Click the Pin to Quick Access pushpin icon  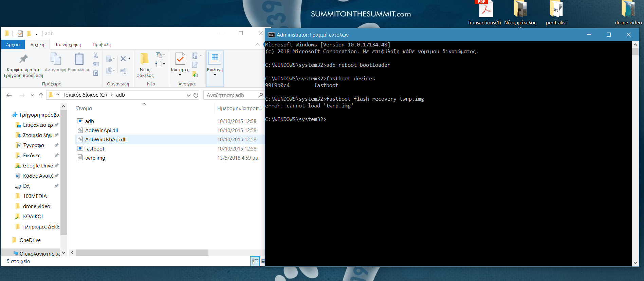point(23,59)
